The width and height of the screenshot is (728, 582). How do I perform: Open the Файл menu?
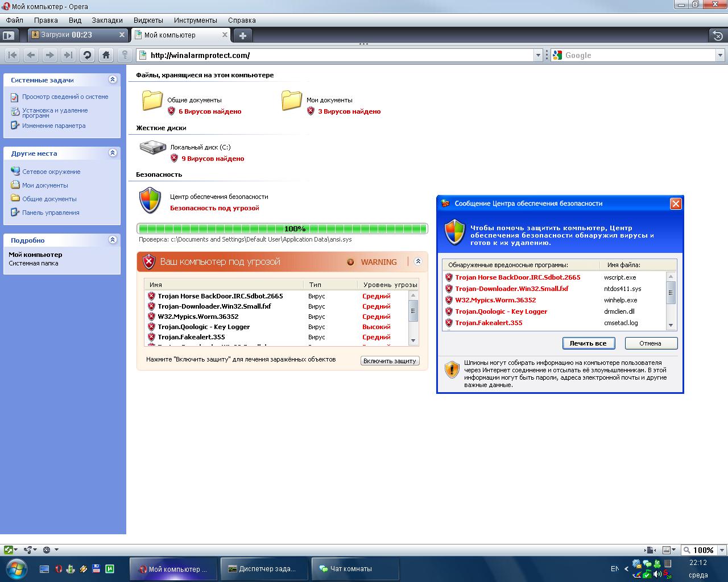[x=15, y=20]
